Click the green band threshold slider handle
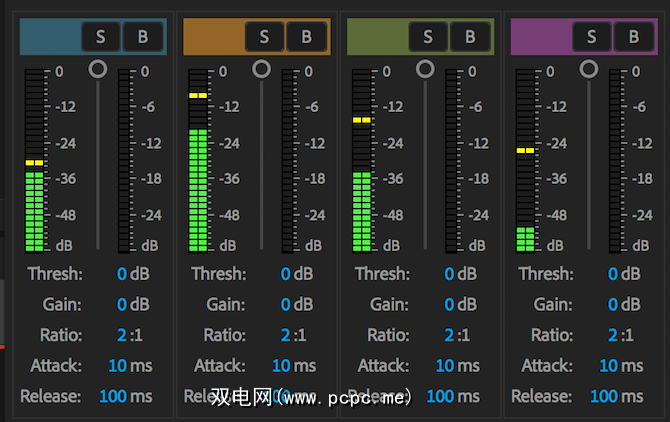This screenshot has height=422, width=670. click(x=425, y=69)
